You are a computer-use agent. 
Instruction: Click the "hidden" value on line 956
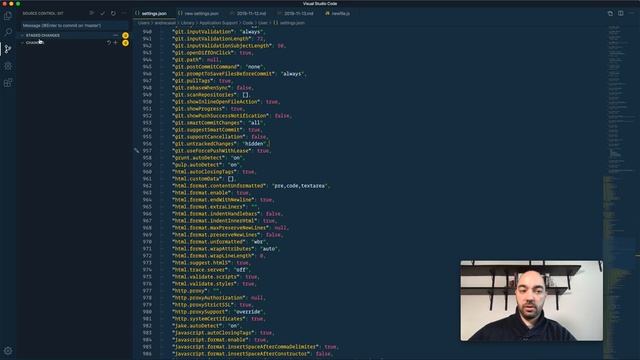(254, 144)
